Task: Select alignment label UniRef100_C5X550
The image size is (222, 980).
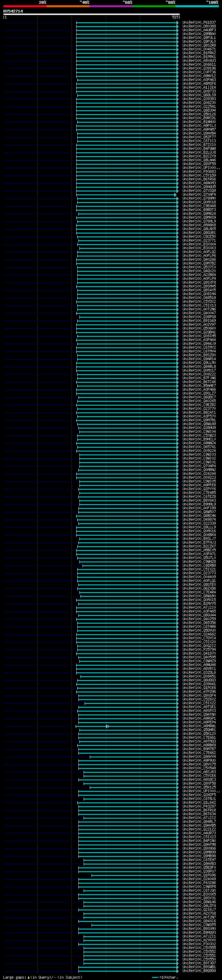Action: click(x=199, y=959)
